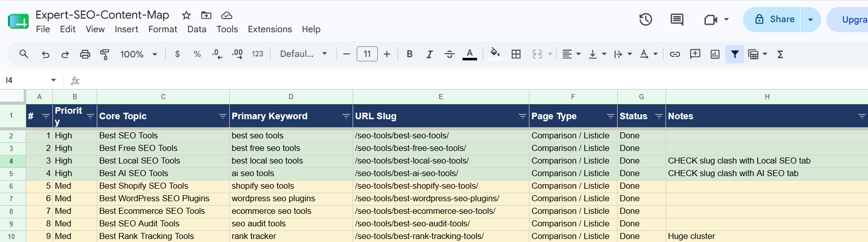Viewport: 868px width, 242px height.
Task: Open the View menu
Action: click(95, 29)
